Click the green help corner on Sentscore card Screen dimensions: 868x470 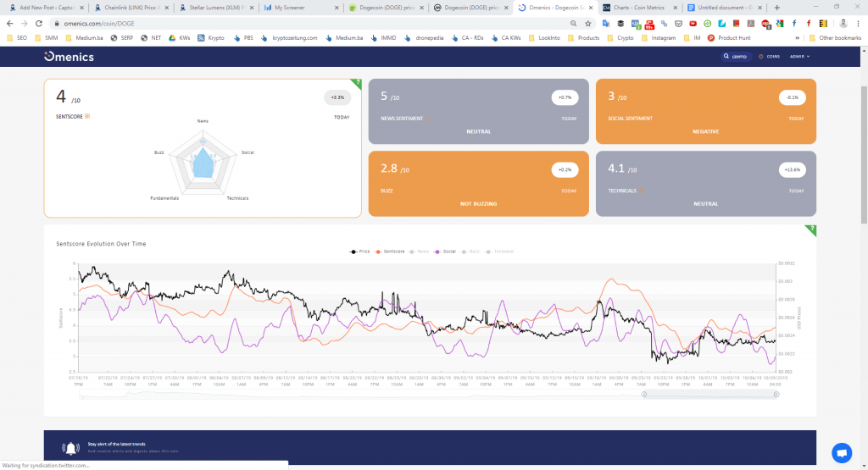(x=357, y=83)
